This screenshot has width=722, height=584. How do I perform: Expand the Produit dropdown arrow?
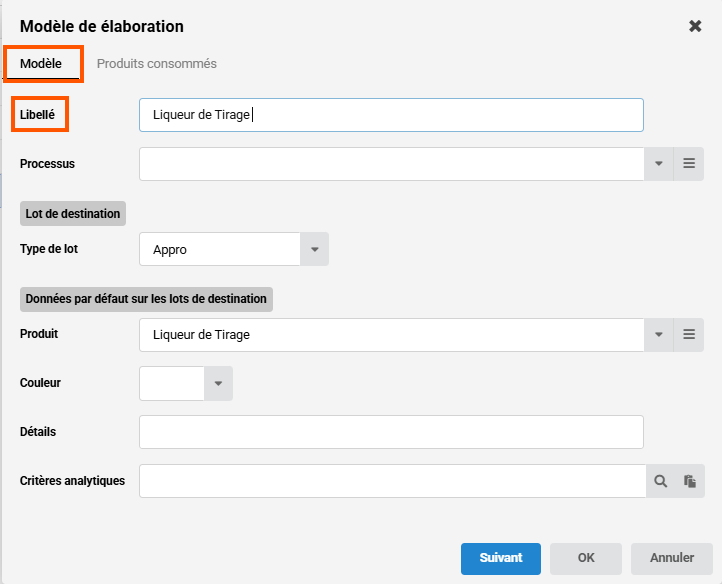(659, 334)
